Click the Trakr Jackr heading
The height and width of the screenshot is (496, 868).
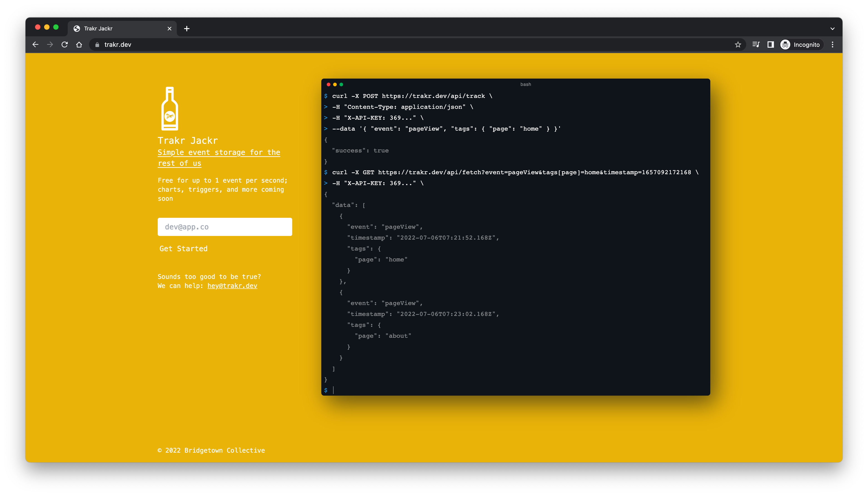187,140
